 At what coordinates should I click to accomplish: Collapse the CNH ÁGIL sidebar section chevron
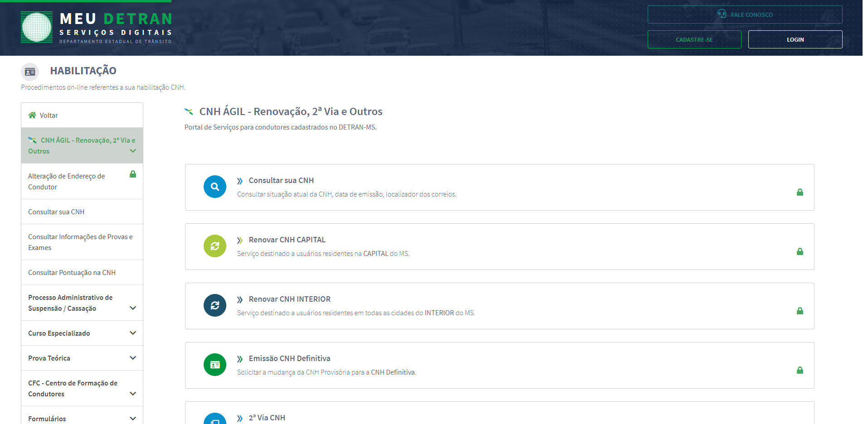[133, 151]
